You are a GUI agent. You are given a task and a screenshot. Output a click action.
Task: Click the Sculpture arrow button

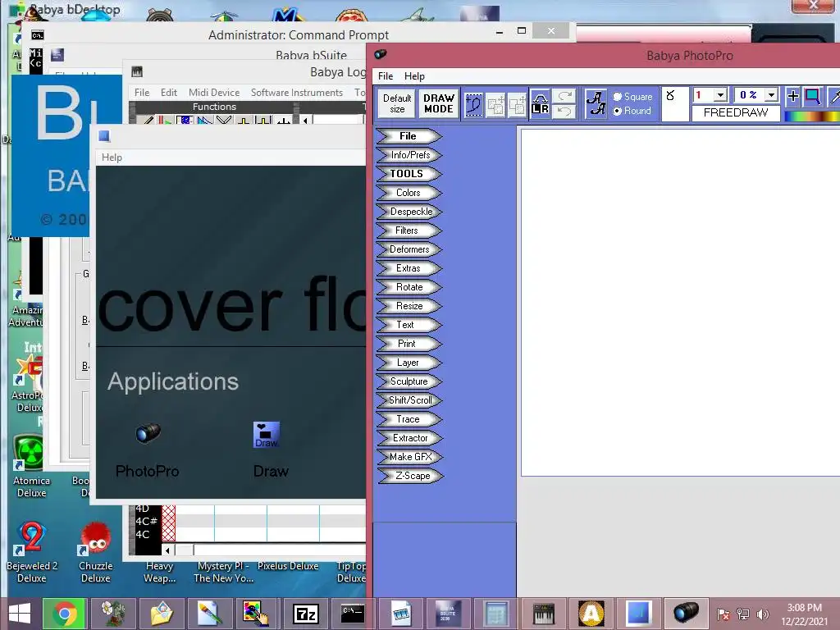409,381
